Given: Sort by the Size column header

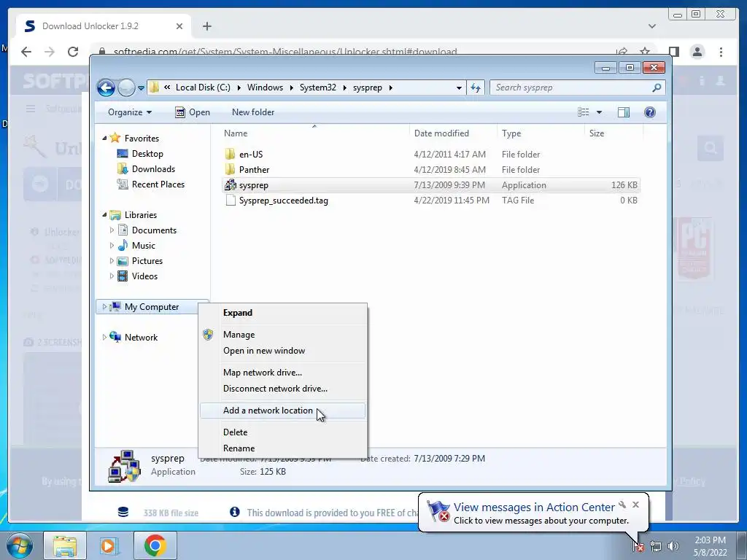Looking at the screenshot, I should point(614,134).
